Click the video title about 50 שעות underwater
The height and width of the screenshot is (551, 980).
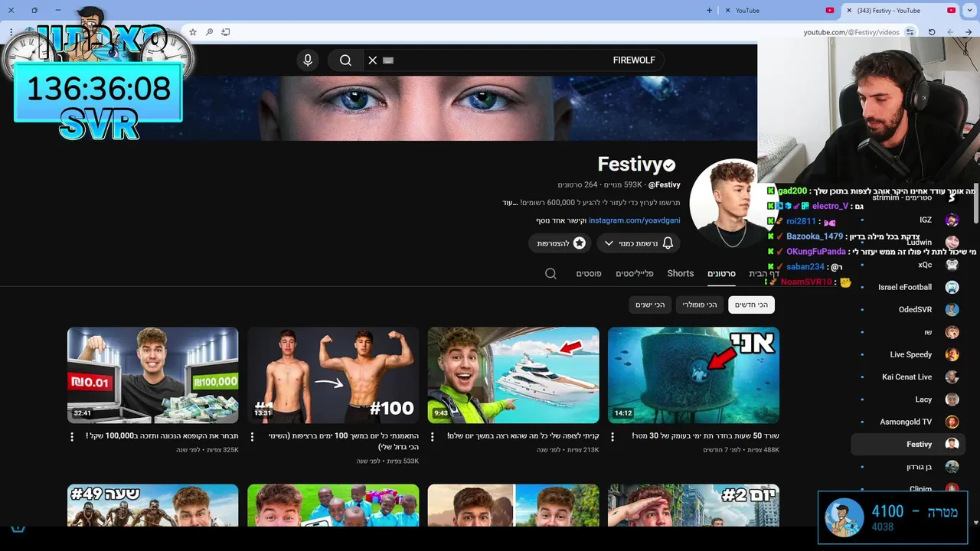(x=706, y=435)
